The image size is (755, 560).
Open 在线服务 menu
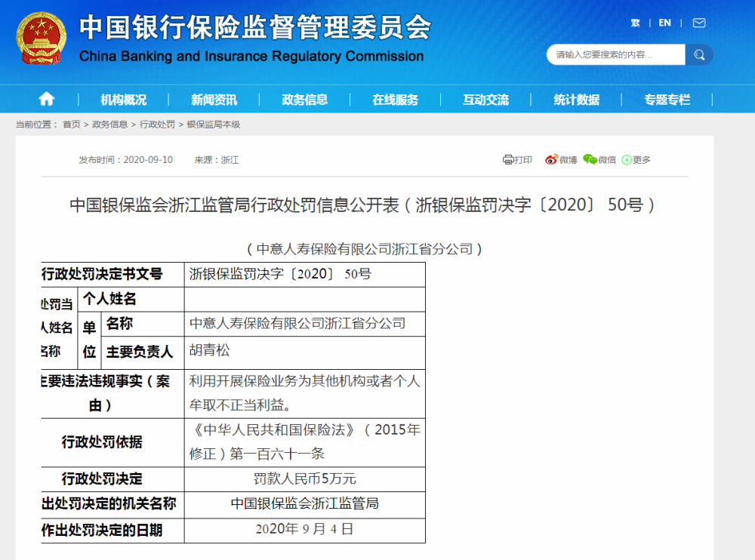(395, 100)
